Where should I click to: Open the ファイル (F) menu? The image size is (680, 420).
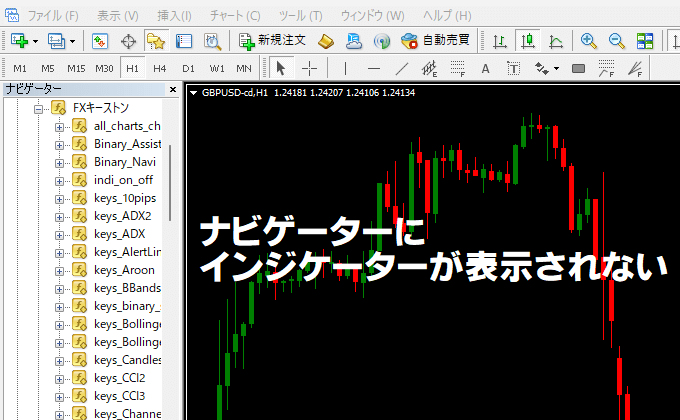[53, 16]
